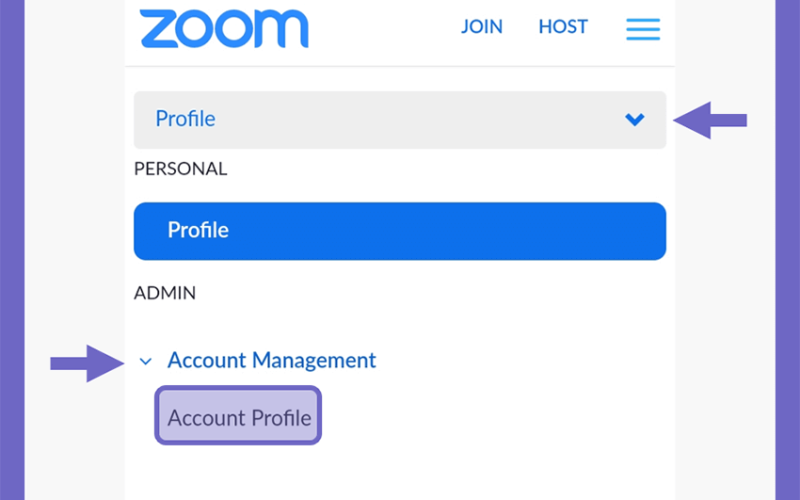Click the purple arrow pointing at Account Management
The image size is (800, 500).
(87, 363)
